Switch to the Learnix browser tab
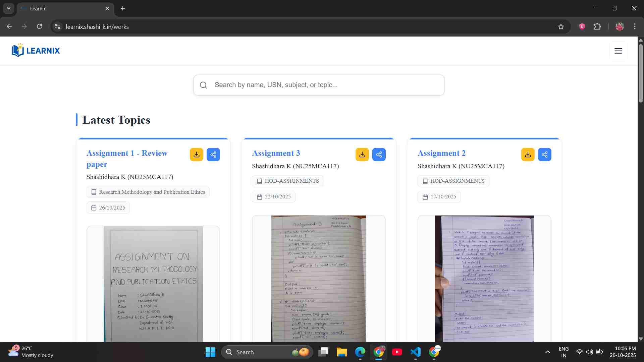The height and width of the screenshot is (362, 644). [64, 8]
